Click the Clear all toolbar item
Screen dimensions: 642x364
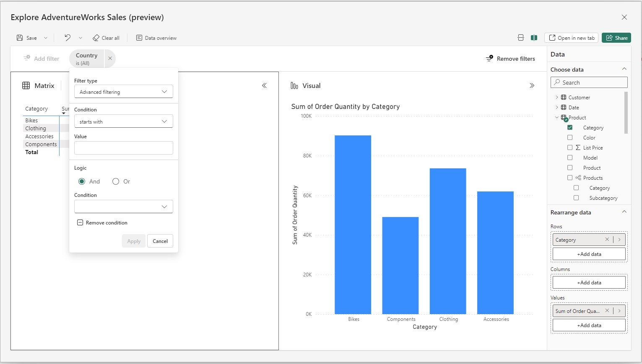[x=106, y=37]
